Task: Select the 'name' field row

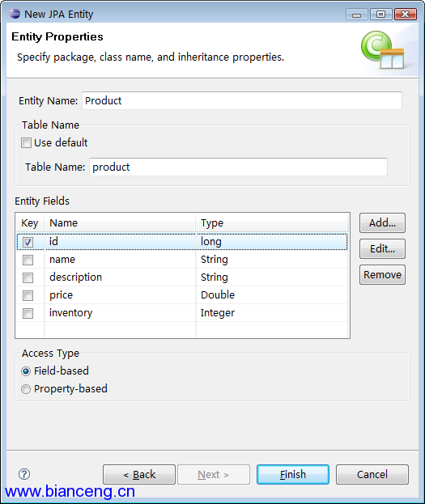Action: point(182,260)
